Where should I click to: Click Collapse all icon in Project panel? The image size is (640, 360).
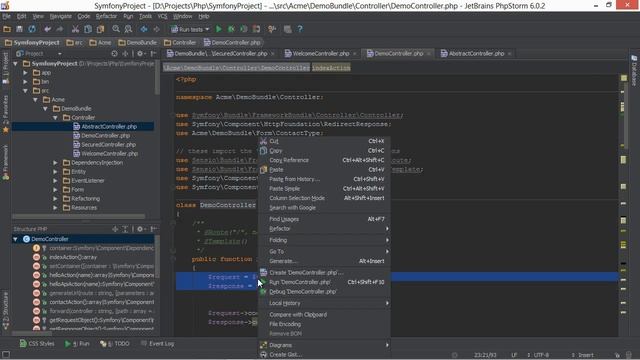(x=125, y=53)
